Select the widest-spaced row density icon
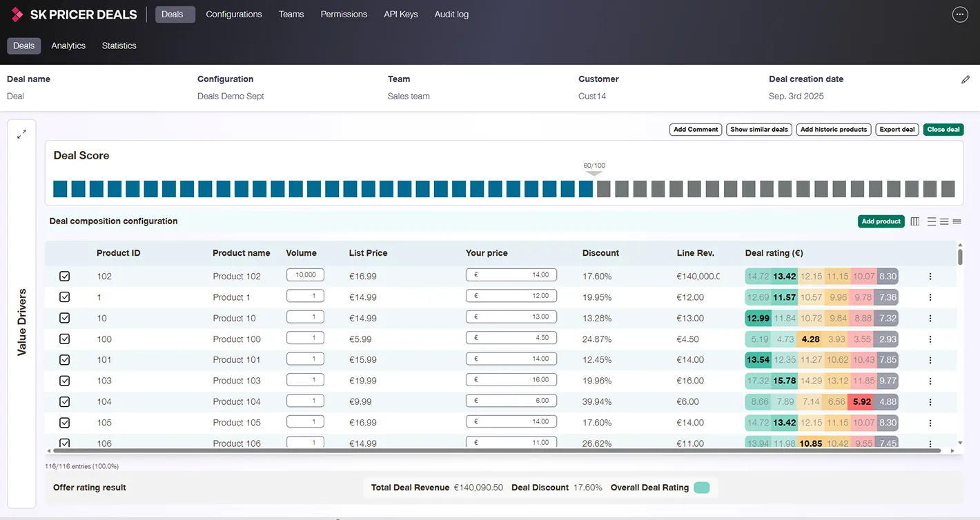Screen dimensions: 980x520 [x=932, y=221]
